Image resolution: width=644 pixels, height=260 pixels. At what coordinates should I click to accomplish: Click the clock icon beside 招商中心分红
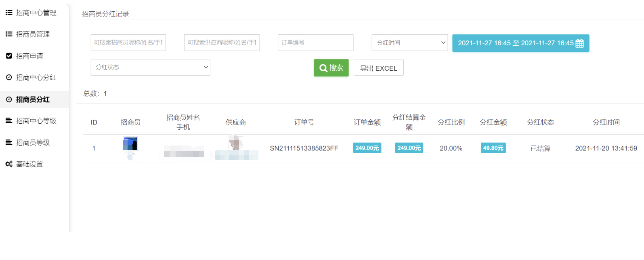point(8,77)
